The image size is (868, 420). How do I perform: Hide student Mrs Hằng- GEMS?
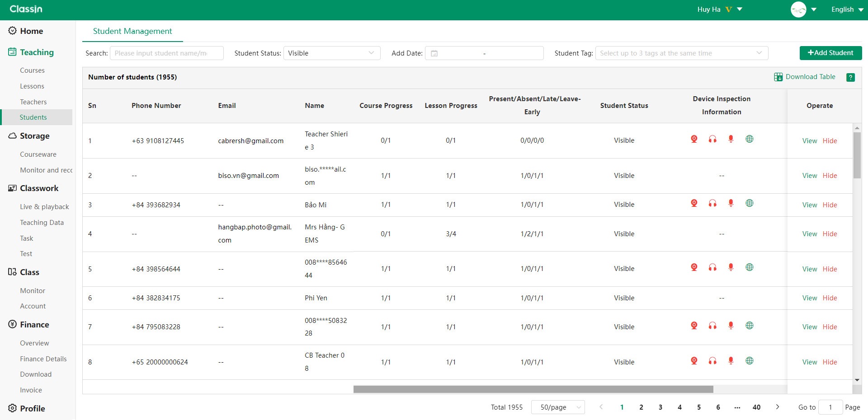830,234
